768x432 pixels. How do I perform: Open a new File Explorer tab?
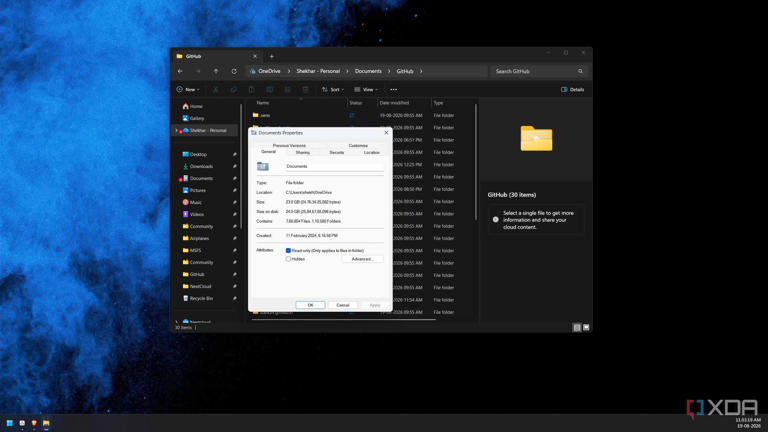(x=272, y=56)
